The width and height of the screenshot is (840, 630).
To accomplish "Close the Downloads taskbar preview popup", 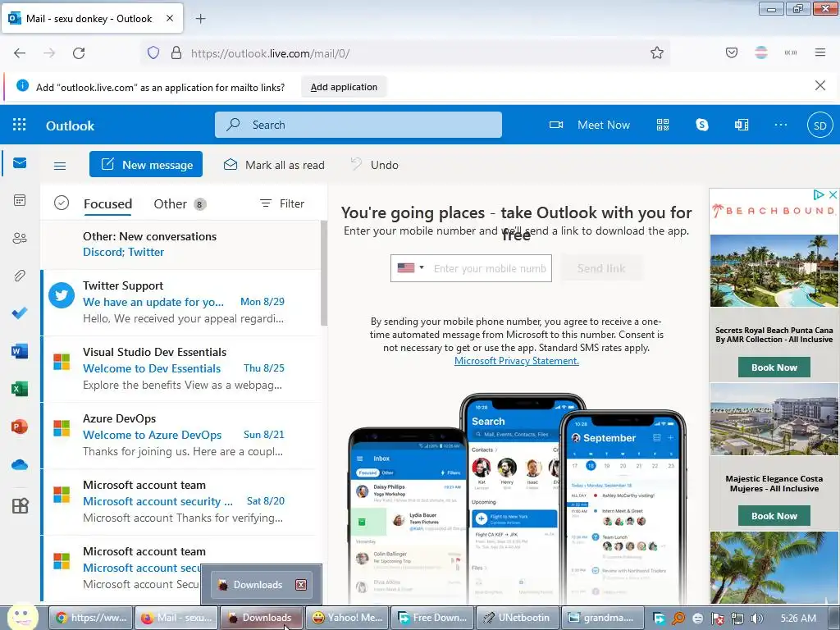I will (x=301, y=584).
